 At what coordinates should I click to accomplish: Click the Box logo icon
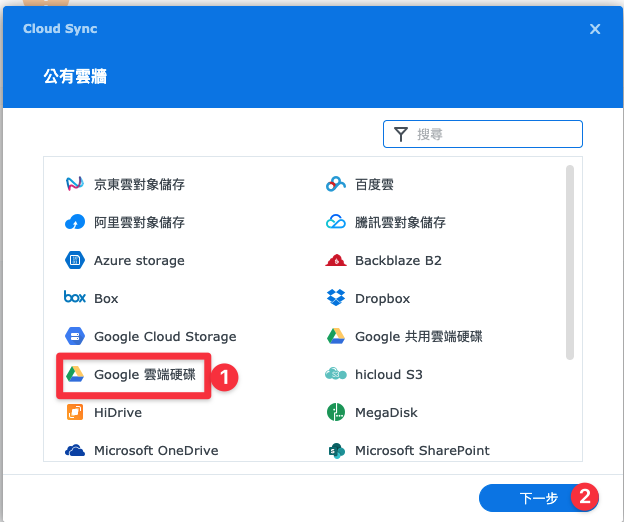pyautogui.click(x=74, y=297)
